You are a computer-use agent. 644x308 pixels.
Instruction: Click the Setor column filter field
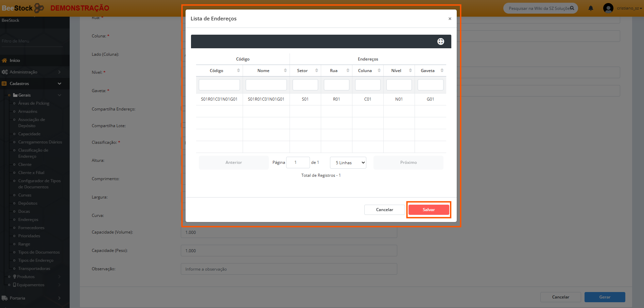[305, 85]
